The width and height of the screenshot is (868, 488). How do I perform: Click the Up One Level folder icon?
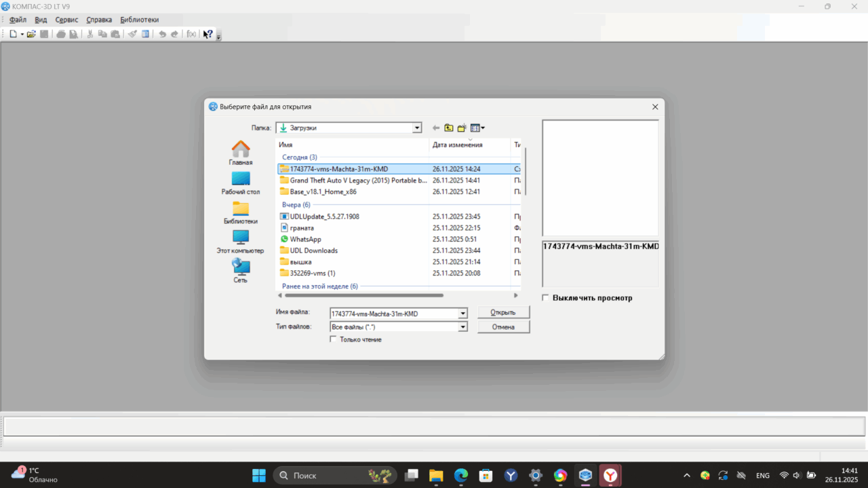coord(448,128)
